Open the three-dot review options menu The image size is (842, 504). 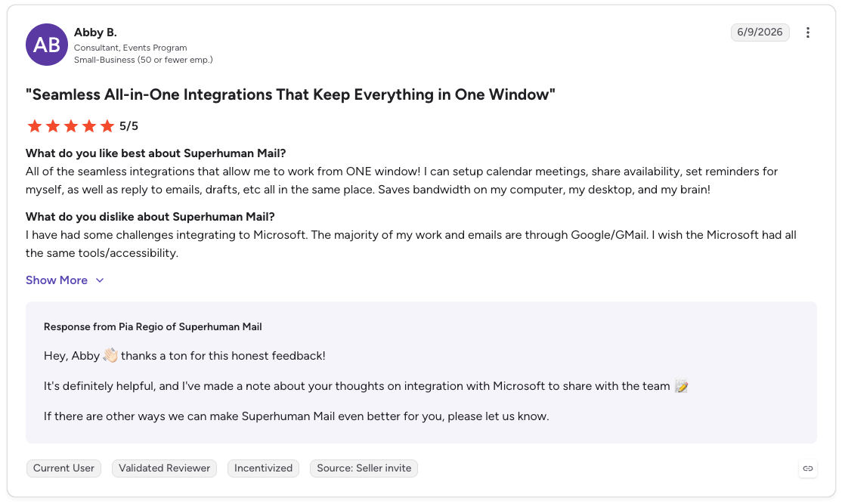[808, 32]
